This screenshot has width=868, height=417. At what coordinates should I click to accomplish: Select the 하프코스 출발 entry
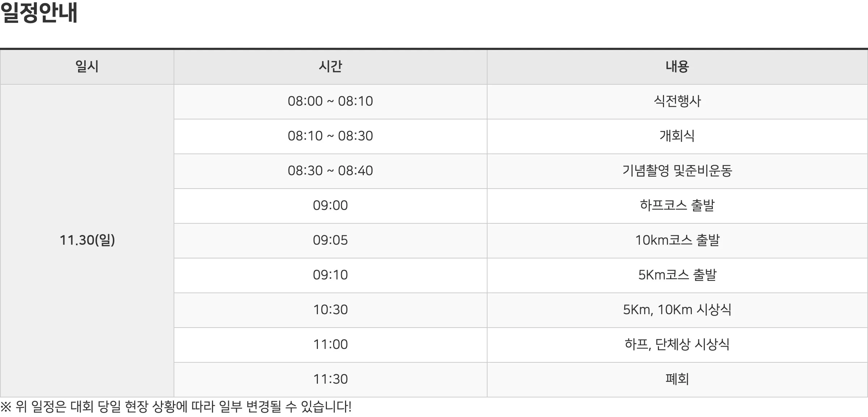677,206
